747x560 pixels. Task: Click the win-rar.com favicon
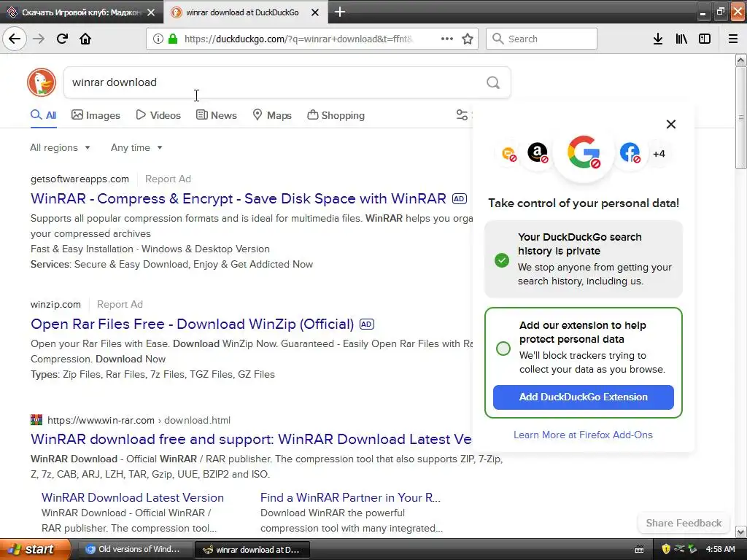coord(36,420)
